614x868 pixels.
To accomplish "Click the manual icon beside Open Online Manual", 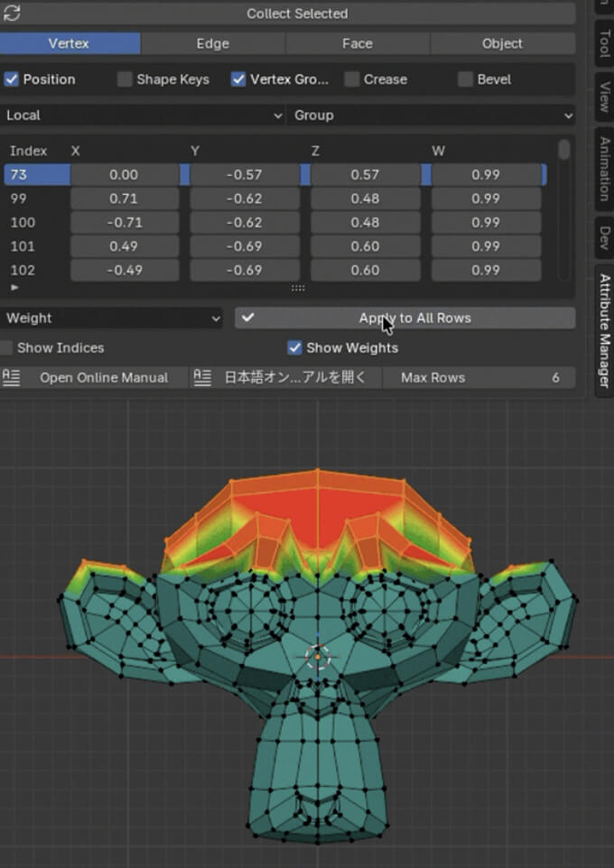I will coord(11,377).
